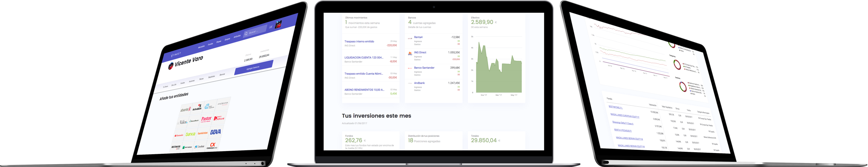Open LIQUIDACION CUENTA 123 004 movement
868x167 pixels.
[364, 58]
